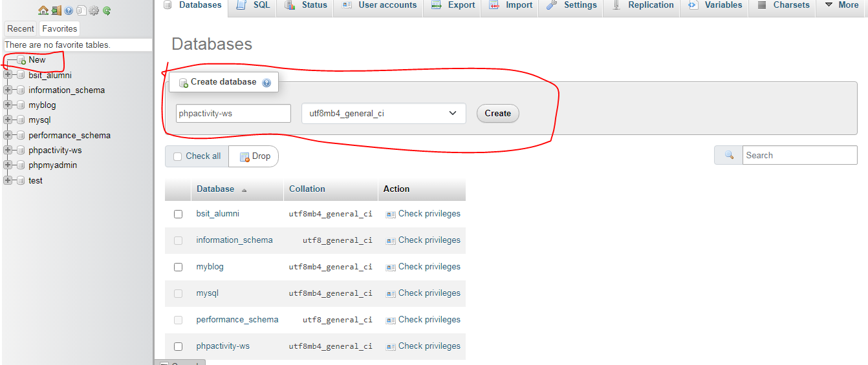Image resolution: width=868 pixels, height=365 pixels.
Task: Open navigation panel settings gear icon
Action: (x=94, y=10)
